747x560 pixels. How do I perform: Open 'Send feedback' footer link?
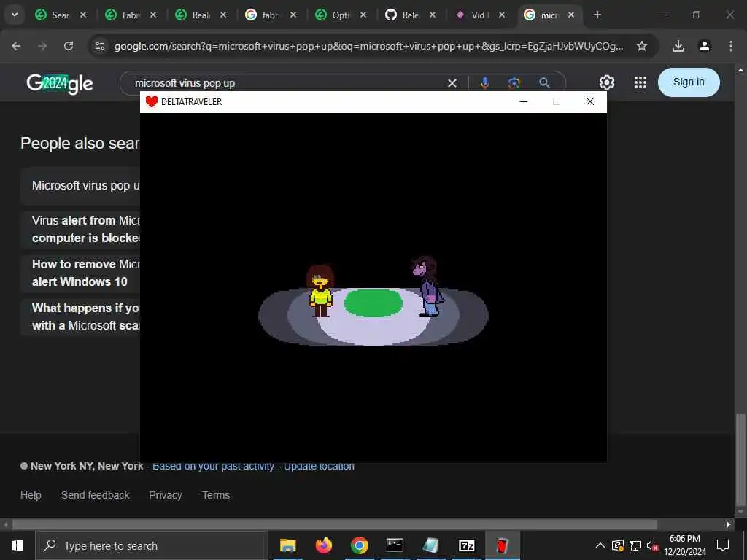pyautogui.click(x=96, y=495)
